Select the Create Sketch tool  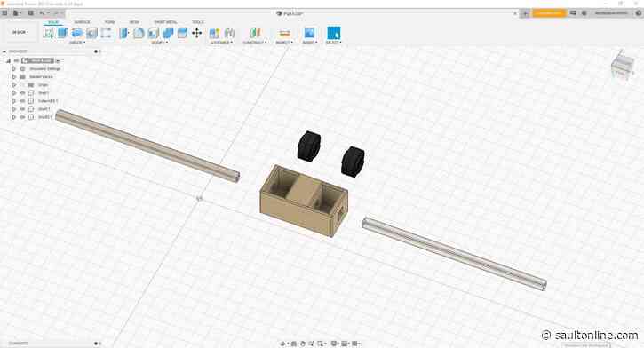49,33
